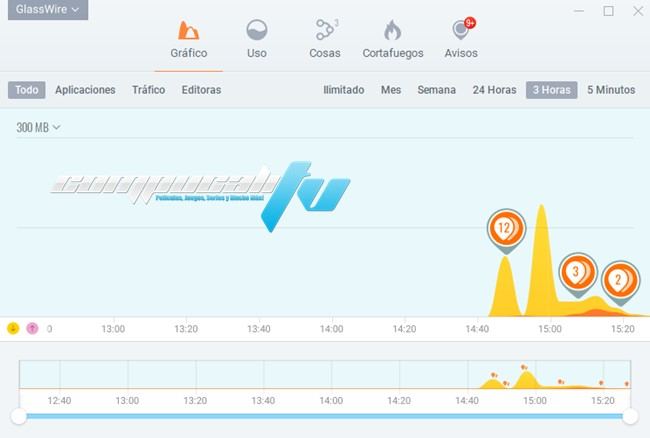
Task: Minimize the GlassWire window
Action: pos(579,11)
